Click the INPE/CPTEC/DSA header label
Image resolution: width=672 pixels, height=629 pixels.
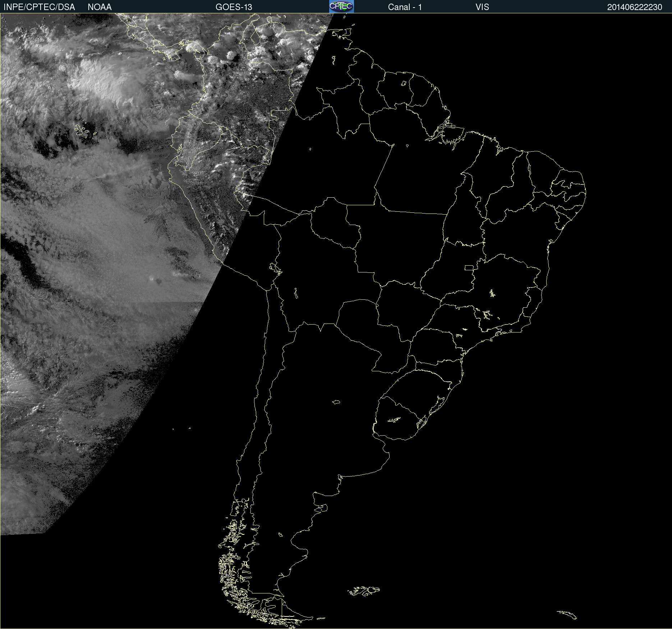pyautogui.click(x=39, y=7)
